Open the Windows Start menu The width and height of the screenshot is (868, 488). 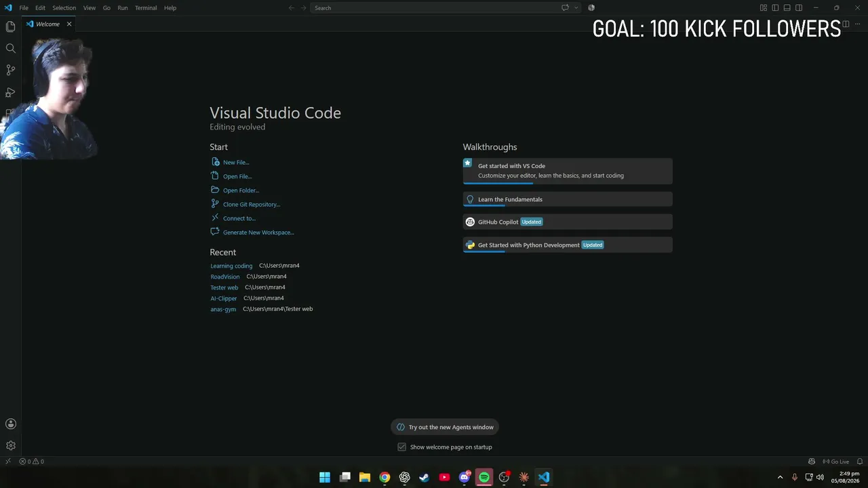click(325, 477)
